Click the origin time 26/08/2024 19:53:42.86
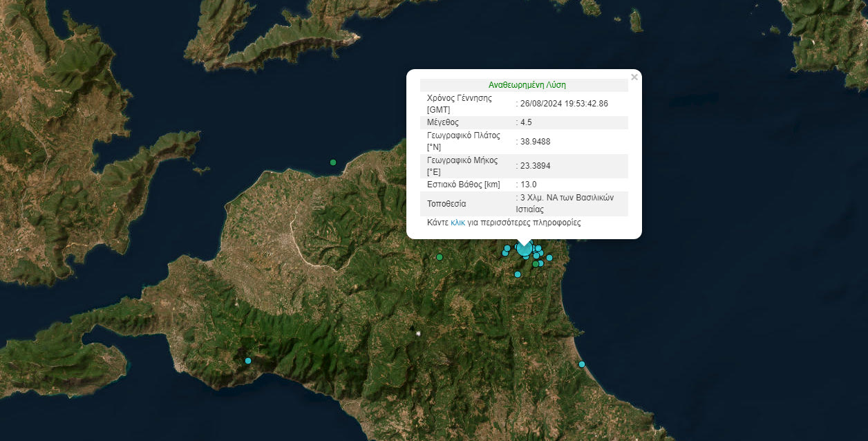Viewport: 868px width, 441px height. pyautogui.click(x=563, y=103)
